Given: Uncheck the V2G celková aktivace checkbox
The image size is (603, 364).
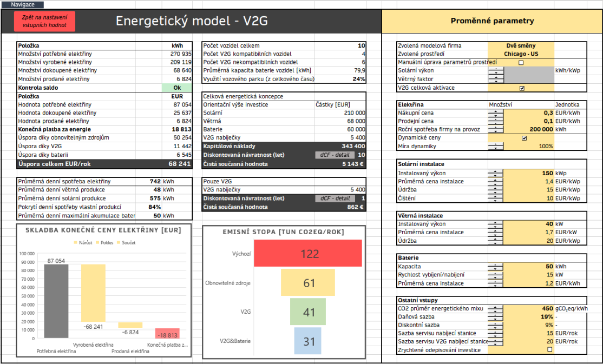Looking at the screenshot, I should coord(522,88).
